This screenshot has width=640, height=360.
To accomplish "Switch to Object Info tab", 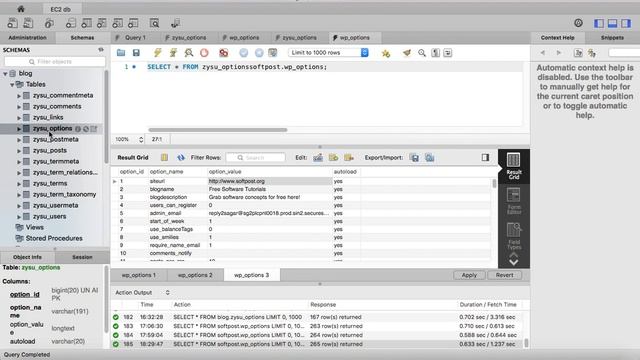I will 27,257.
